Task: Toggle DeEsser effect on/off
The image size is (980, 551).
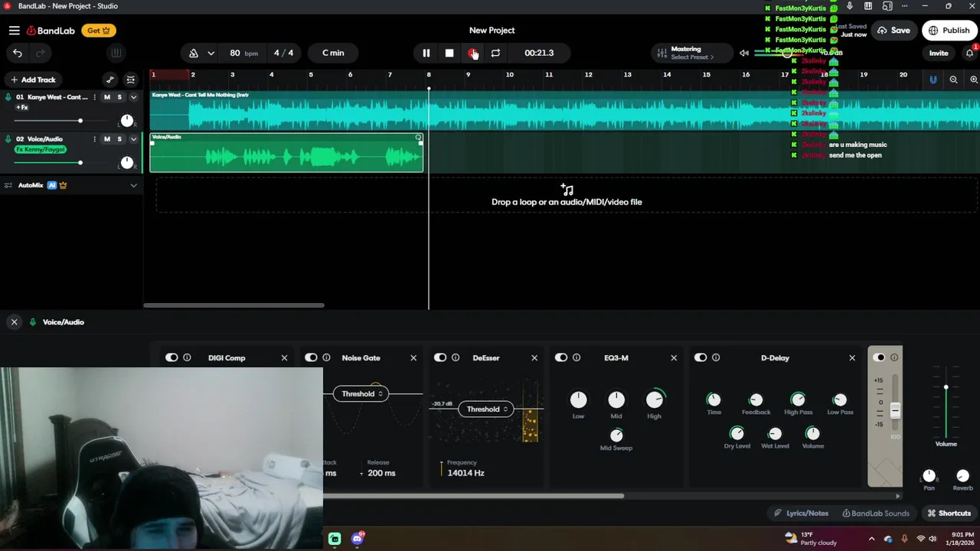Action: click(x=440, y=357)
